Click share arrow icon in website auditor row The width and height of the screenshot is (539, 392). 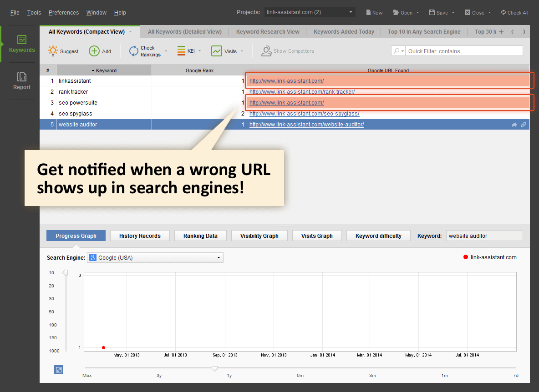pos(514,125)
